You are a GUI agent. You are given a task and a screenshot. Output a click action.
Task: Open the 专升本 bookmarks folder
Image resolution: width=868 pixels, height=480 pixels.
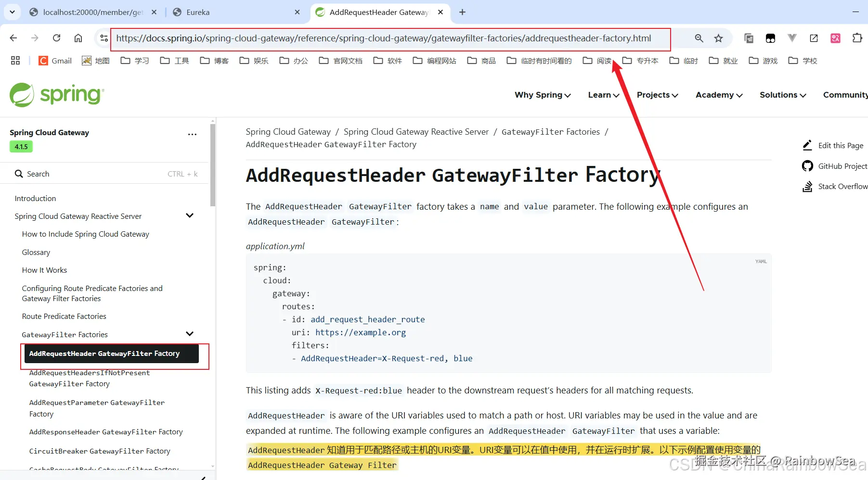pyautogui.click(x=640, y=61)
